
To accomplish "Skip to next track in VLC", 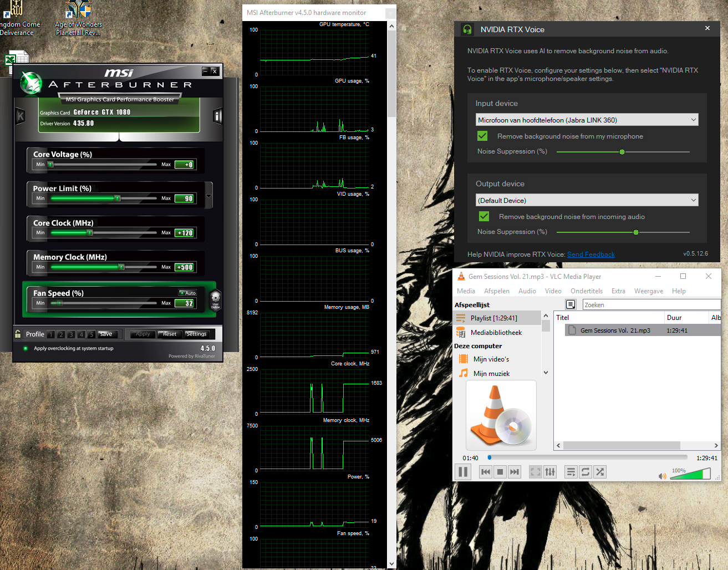I will pyautogui.click(x=515, y=472).
